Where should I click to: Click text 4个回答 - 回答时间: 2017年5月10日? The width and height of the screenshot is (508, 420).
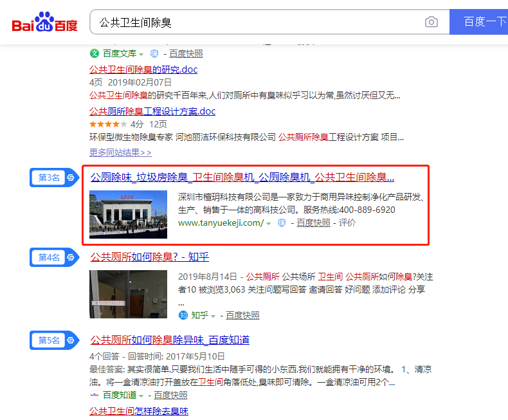[157, 356]
